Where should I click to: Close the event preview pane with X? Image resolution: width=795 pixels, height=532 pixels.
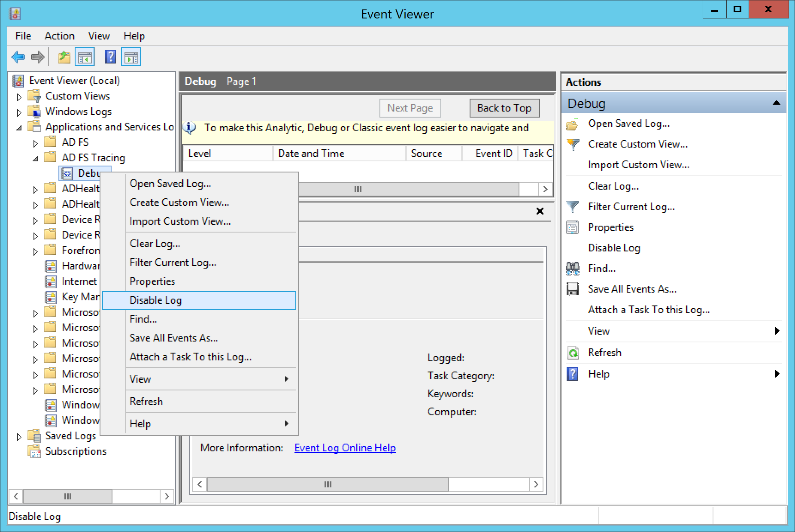[x=540, y=211]
